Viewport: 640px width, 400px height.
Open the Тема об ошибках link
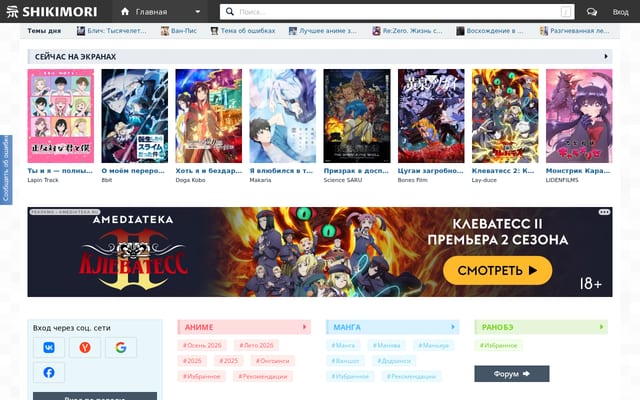248,31
